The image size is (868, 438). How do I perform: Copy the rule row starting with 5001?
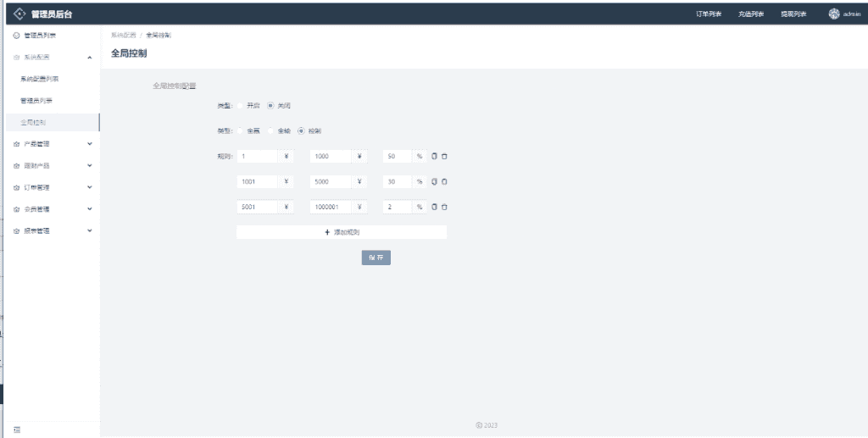click(434, 207)
